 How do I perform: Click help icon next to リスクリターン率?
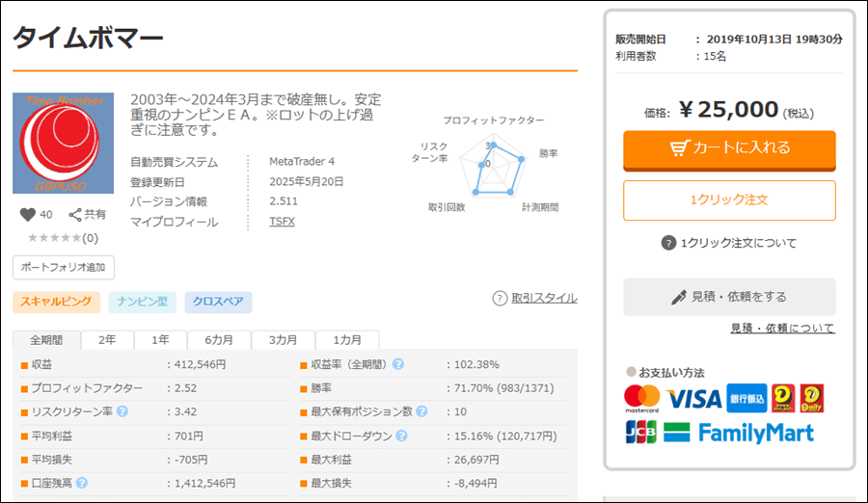(x=122, y=411)
